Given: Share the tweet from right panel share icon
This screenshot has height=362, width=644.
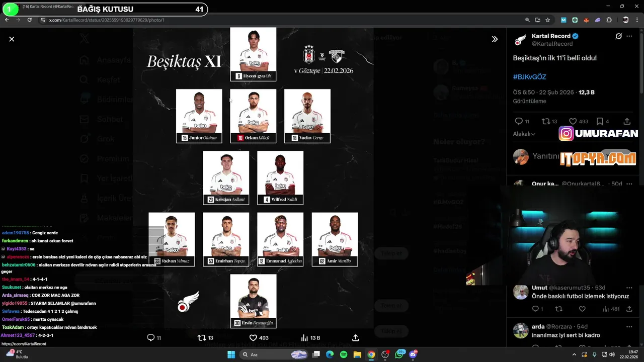Looking at the screenshot, I should click(x=627, y=121).
